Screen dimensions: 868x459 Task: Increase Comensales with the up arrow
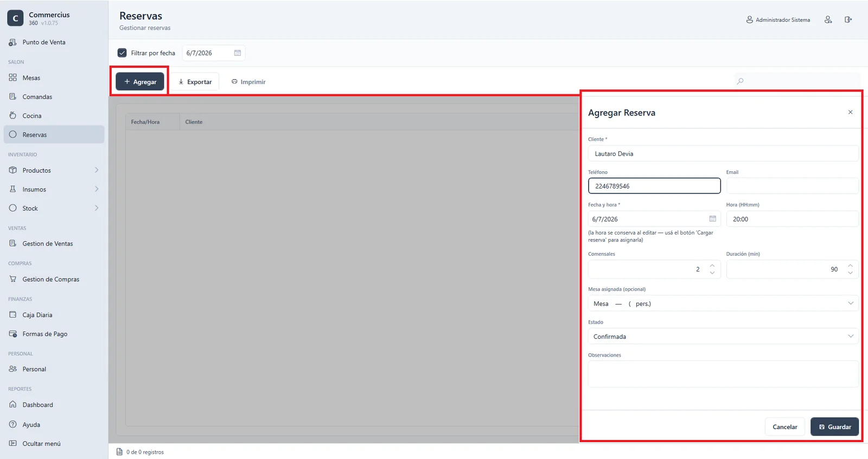[712, 266]
